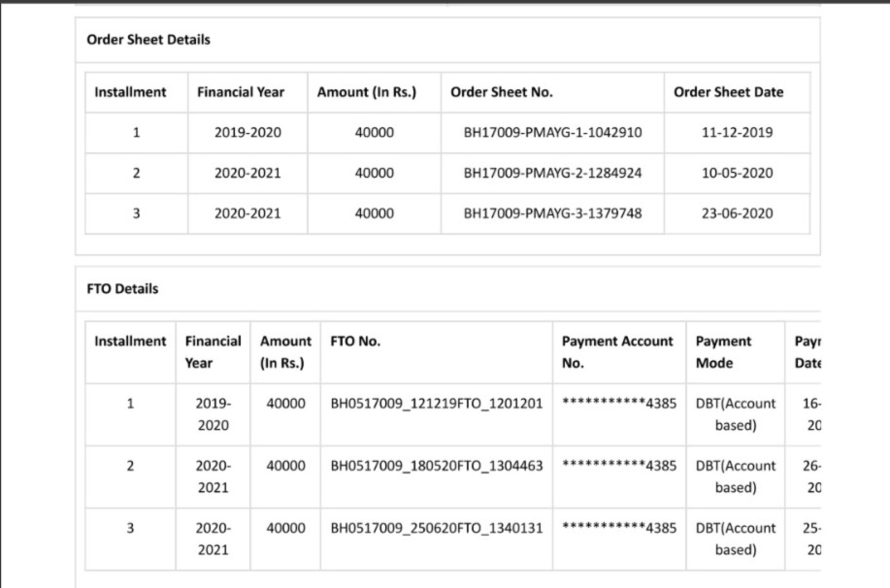Viewport: 890px width, 588px height.
Task: Click order sheet date 11-12-2019
Action: [737, 132]
